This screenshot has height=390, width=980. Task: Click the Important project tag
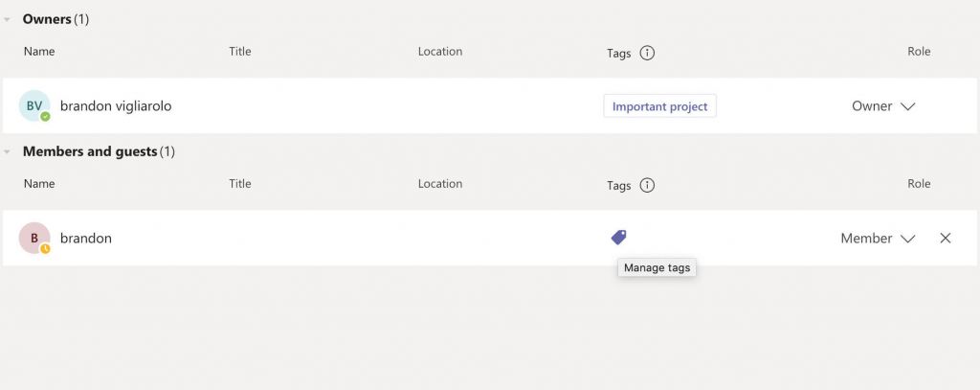click(x=659, y=106)
